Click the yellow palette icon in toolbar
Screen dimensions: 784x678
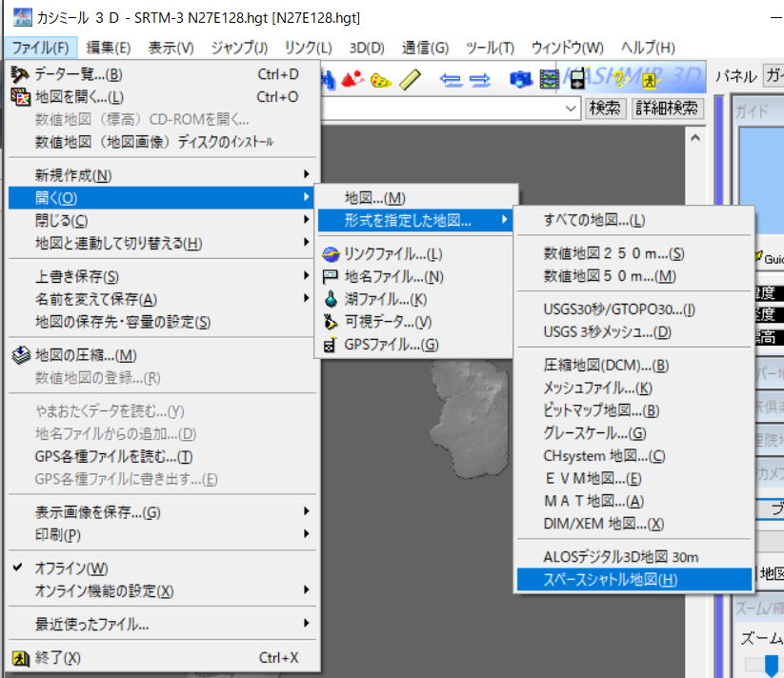[x=381, y=81]
